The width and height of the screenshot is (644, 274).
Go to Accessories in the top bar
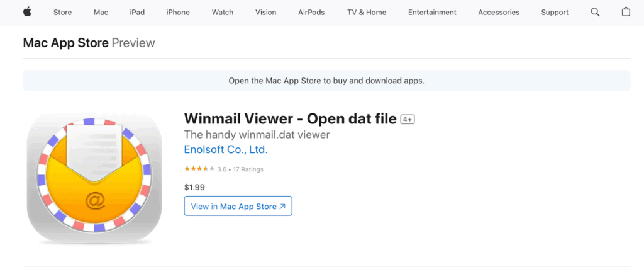coord(499,13)
